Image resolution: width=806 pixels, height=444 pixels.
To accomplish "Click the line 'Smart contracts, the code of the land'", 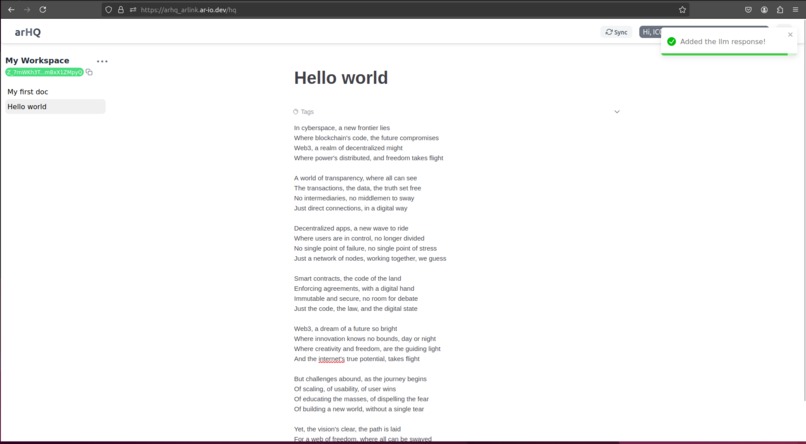I will pos(347,278).
